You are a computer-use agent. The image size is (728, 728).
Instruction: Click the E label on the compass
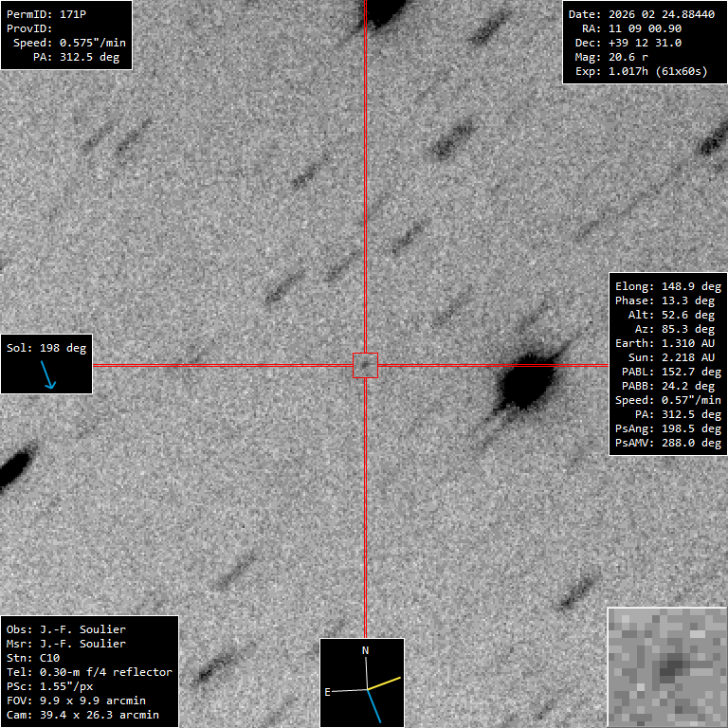coord(328,692)
